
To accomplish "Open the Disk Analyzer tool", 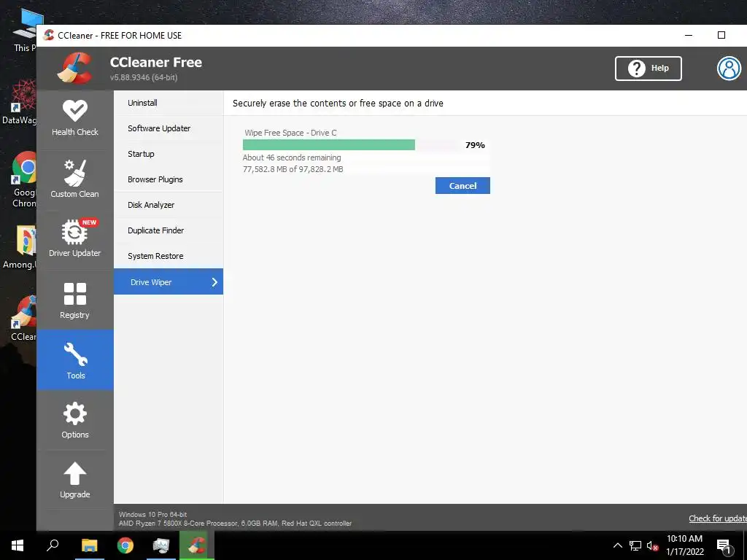I will coord(169,205).
